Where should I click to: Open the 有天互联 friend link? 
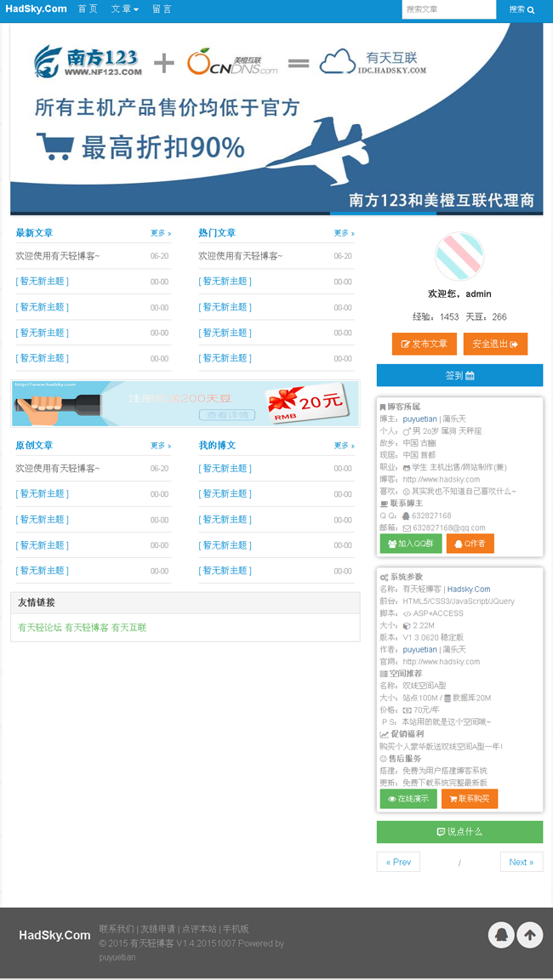[x=128, y=628]
